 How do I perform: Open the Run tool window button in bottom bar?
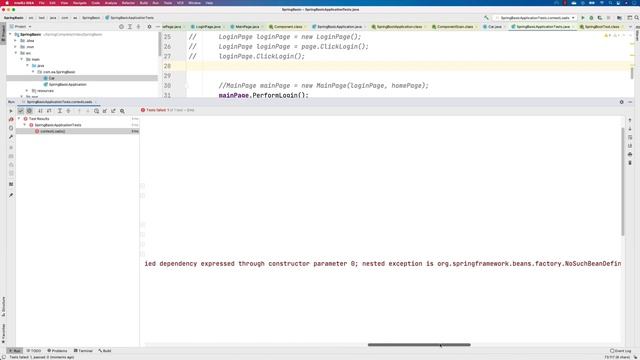point(15,351)
